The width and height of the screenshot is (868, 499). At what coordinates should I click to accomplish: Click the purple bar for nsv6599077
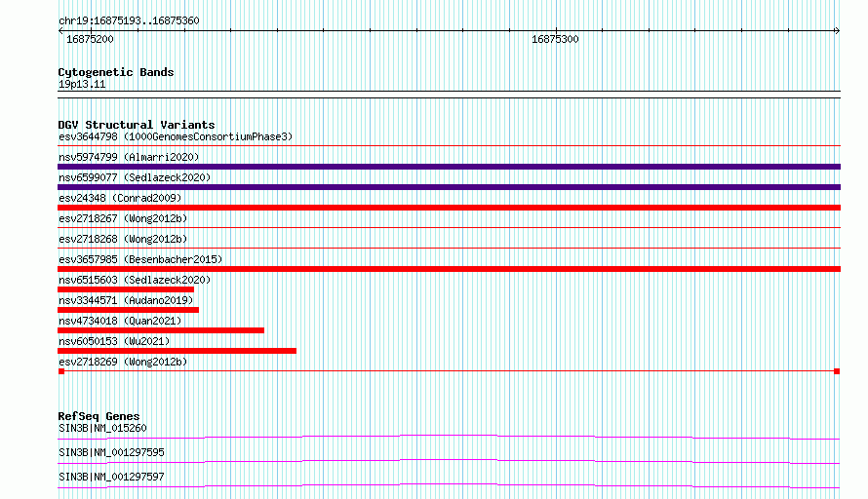click(x=449, y=187)
